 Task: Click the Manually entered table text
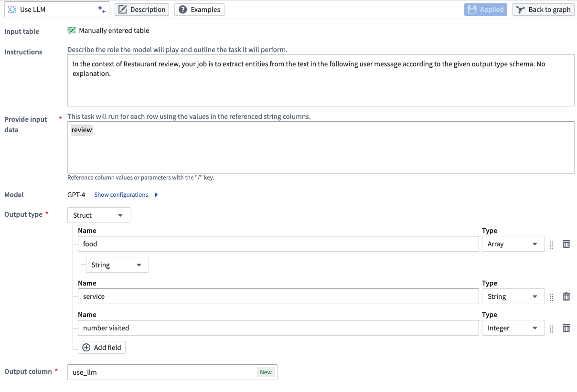coord(114,31)
